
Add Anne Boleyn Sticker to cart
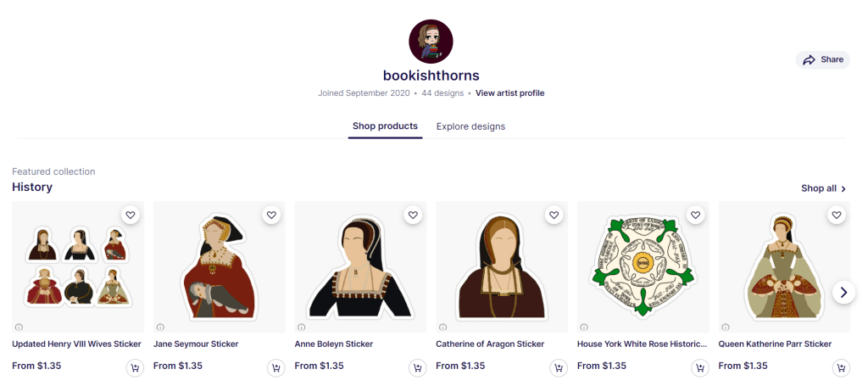[417, 367]
